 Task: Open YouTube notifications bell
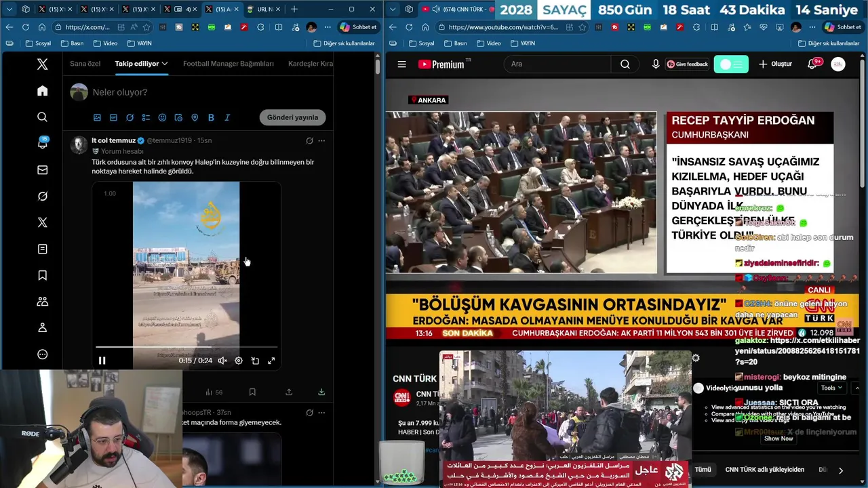[812, 64]
